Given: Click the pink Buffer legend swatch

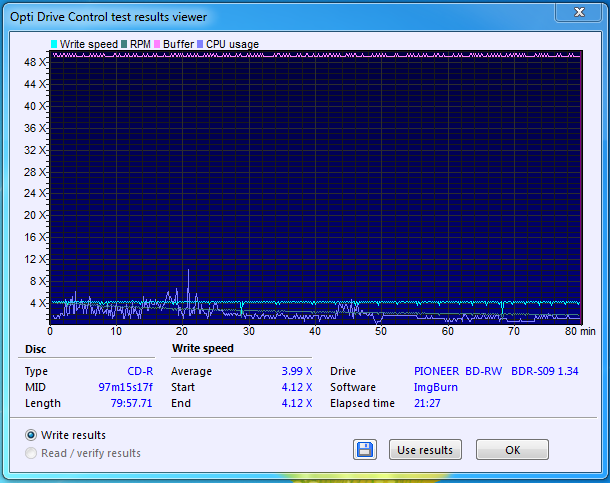Looking at the screenshot, I should 157,44.
